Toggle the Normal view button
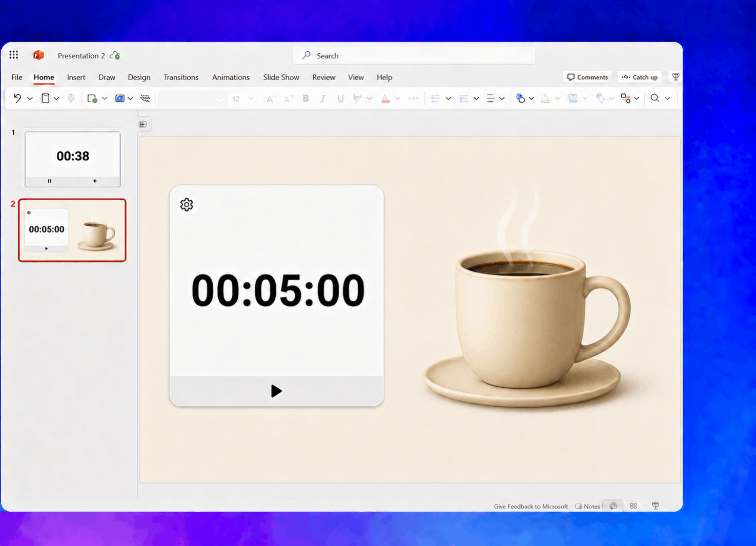 point(613,506)
